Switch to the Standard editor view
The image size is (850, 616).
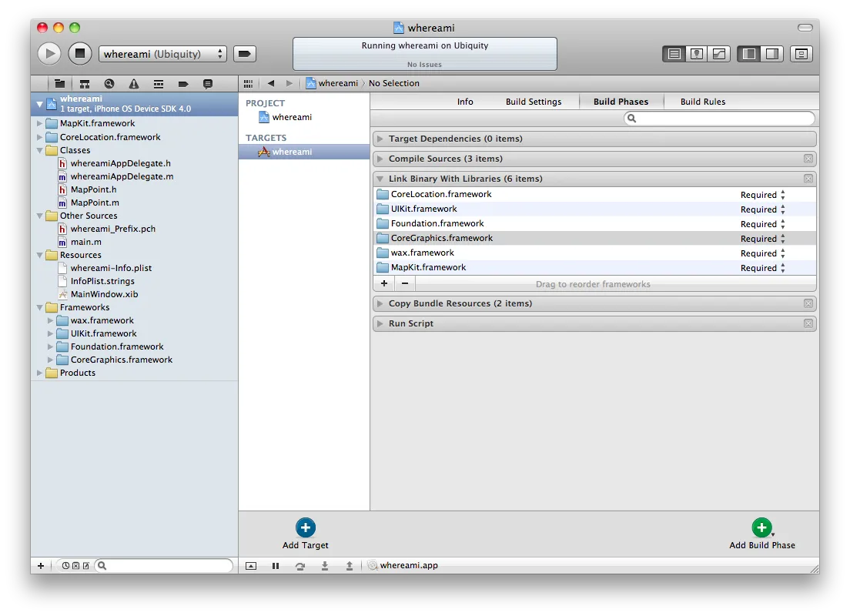pyautogui.click(x=674, y=54)
